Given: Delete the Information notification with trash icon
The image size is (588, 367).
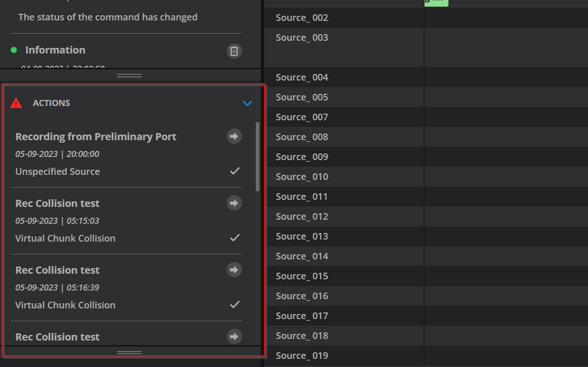Looking at the screenshot, I should click(x=234, y=51).
